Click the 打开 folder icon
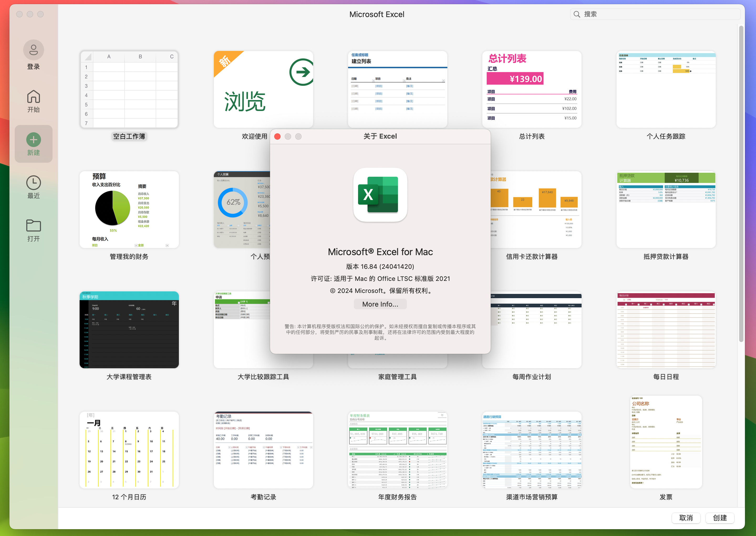 tap(33, 225)
